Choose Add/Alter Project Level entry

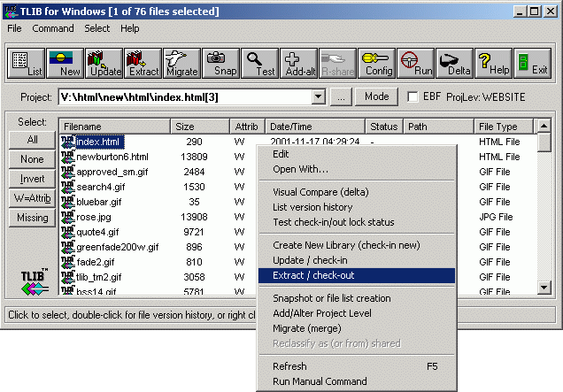tap(357, 313)
